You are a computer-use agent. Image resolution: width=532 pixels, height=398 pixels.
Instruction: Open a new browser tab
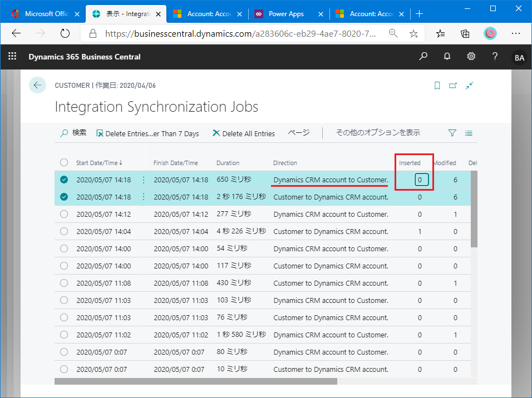tap(420, 13)
